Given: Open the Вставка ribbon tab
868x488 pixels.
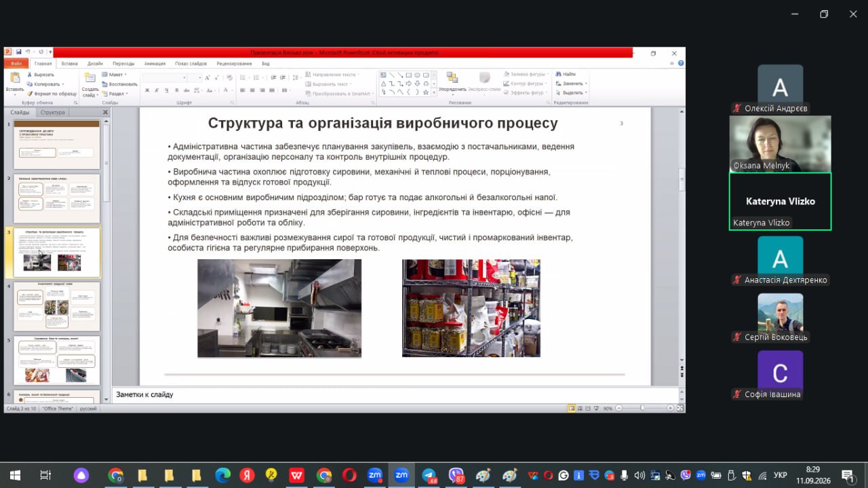Looking at the screenshot, I should point(69,63).
